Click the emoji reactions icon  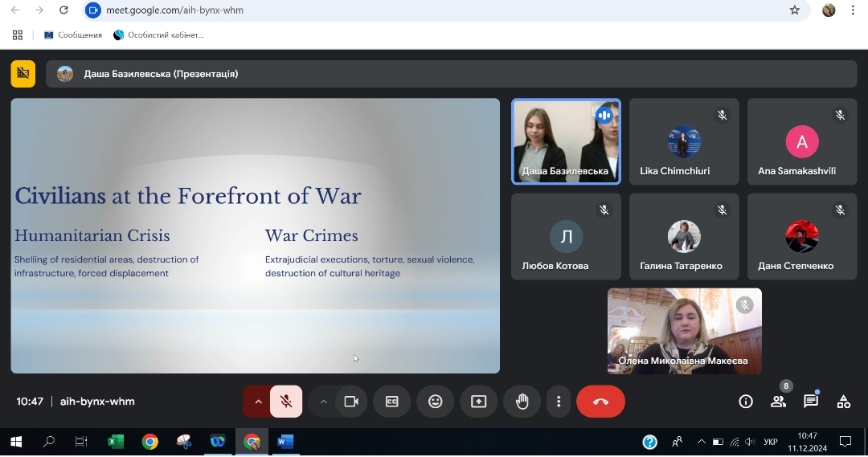point(435,402)
